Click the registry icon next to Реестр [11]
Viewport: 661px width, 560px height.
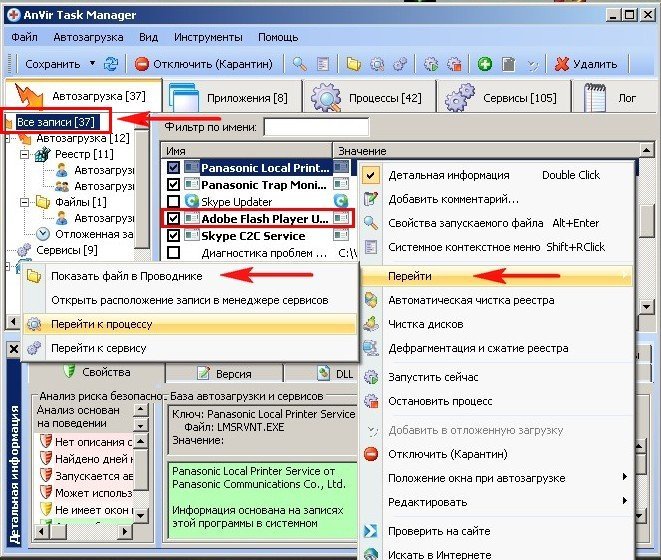[x=43, y=154]
